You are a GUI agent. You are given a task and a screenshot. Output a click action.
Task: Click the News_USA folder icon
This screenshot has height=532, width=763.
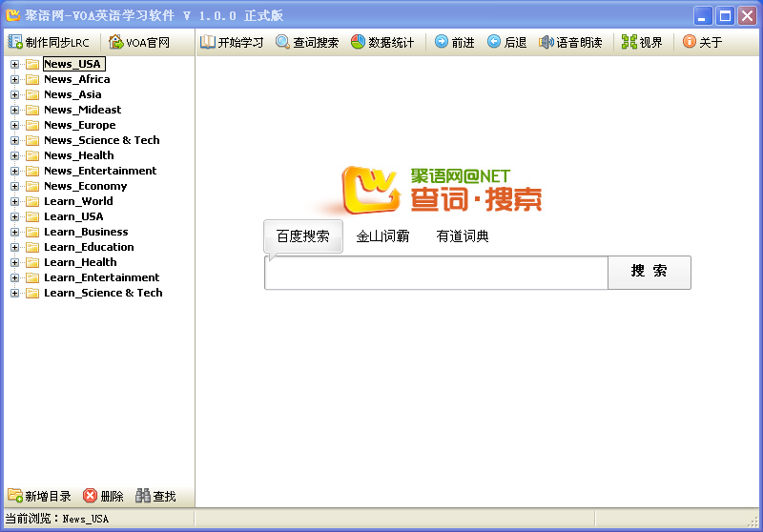[x=32, y=64]
